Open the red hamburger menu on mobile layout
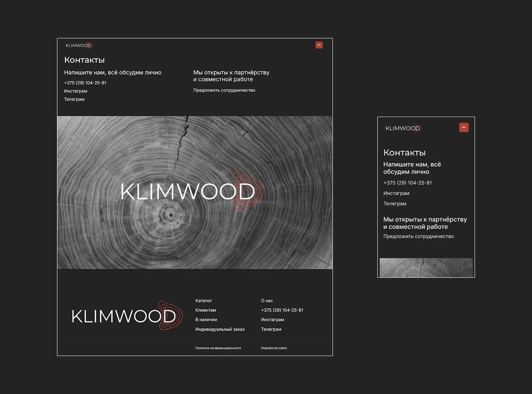Image resolution: width=532 pixels, height=394 pixels. [464, 127]
